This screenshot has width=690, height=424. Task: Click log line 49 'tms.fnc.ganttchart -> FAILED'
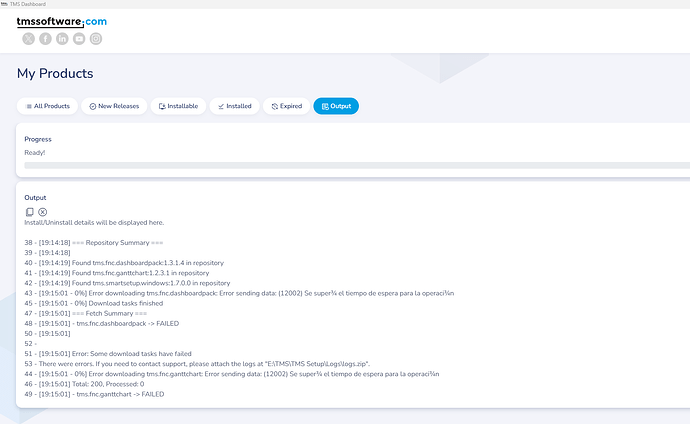(94, 394)
